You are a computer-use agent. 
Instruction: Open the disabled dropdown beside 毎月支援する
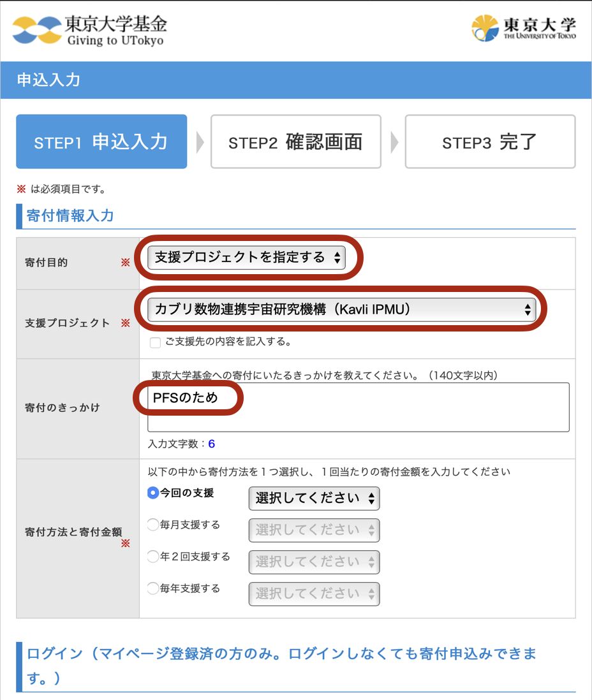tap(314, 530)
